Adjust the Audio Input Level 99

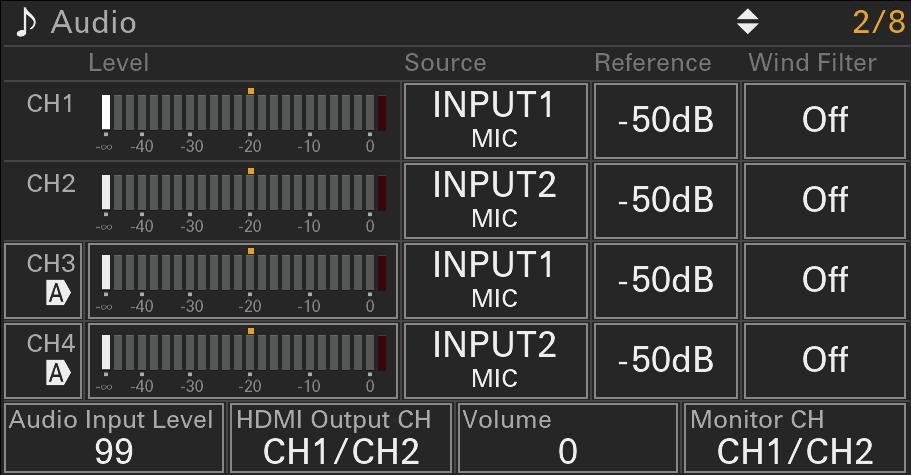[x=114, y=438]
